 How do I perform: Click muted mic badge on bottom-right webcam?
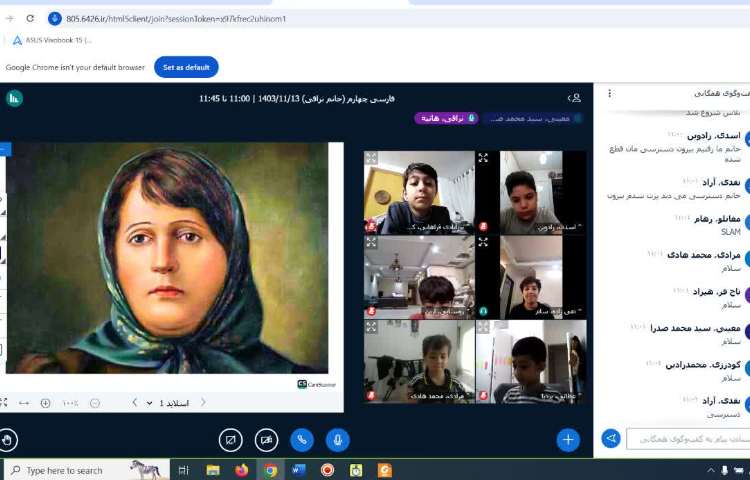point(483,395)
